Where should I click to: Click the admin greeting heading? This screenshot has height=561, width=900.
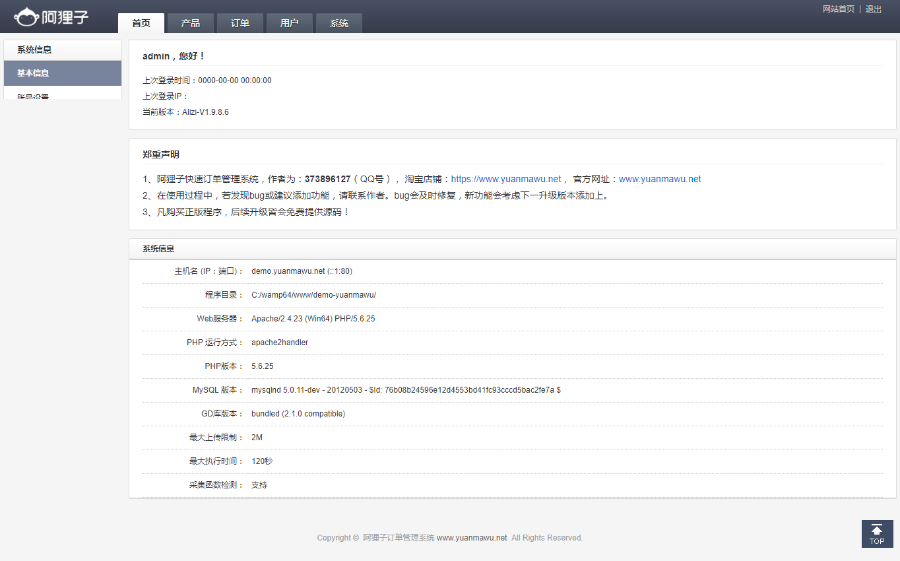(x=173, y=56)
